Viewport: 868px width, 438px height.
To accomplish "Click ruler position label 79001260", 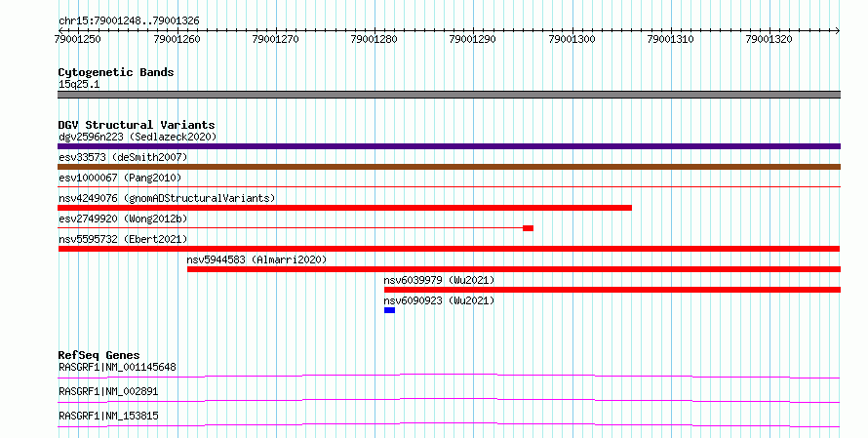I will (x=178, y=39).
